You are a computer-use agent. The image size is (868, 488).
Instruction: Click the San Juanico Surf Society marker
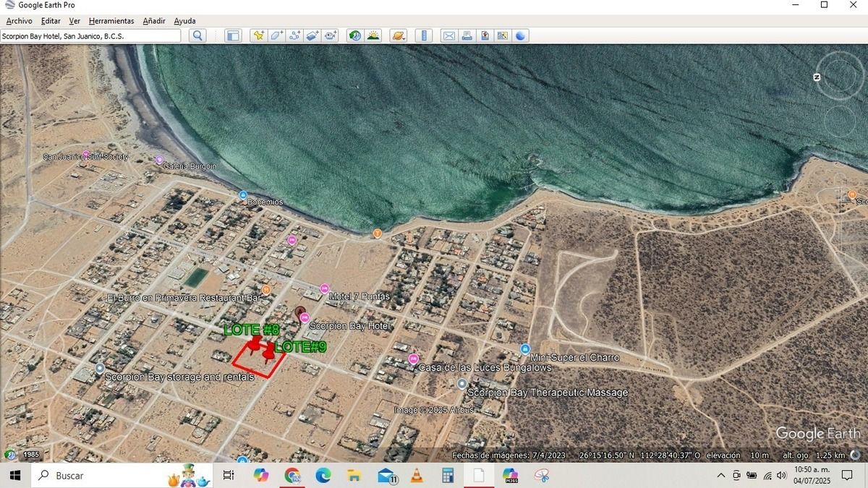click(85, 154)
